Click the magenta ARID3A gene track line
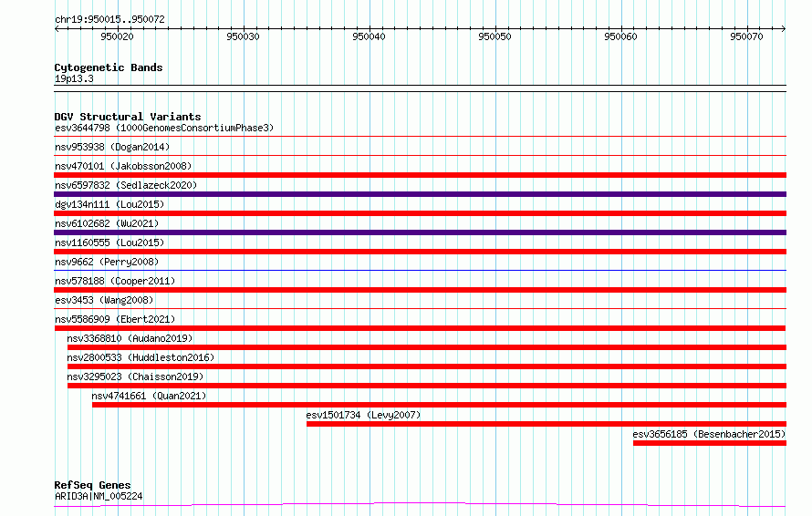Image resolution: width=812 pixels, height=516 pixels. pyautogui.click(x=420, y=504)
